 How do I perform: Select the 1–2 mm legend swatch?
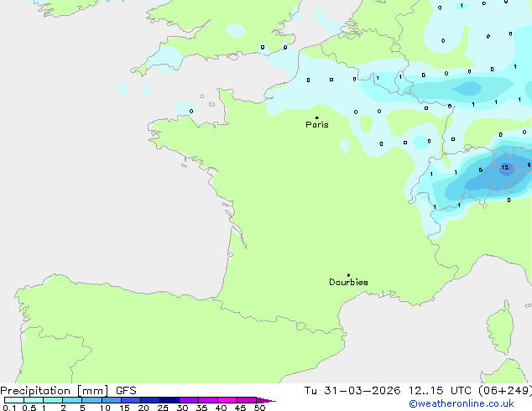[x=53, y=400]
